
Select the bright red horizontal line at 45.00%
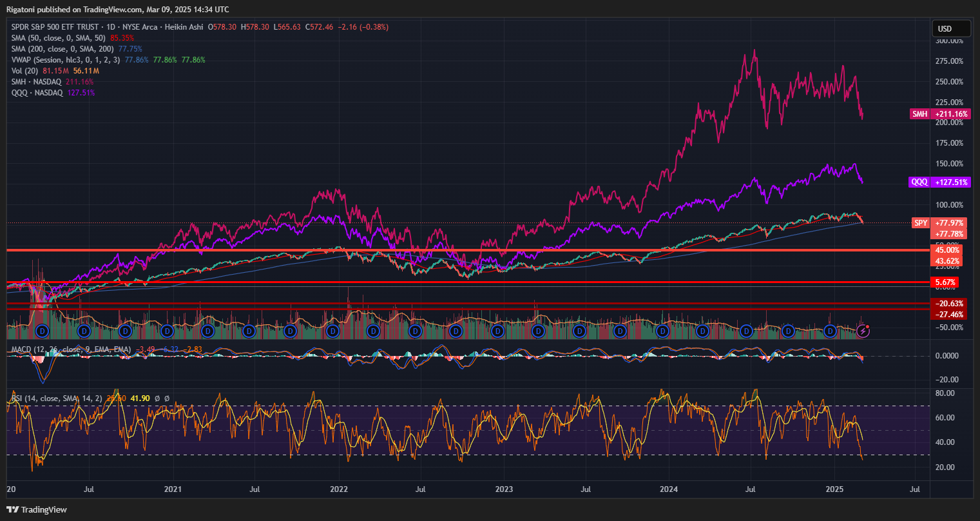[x=468, y=250]
